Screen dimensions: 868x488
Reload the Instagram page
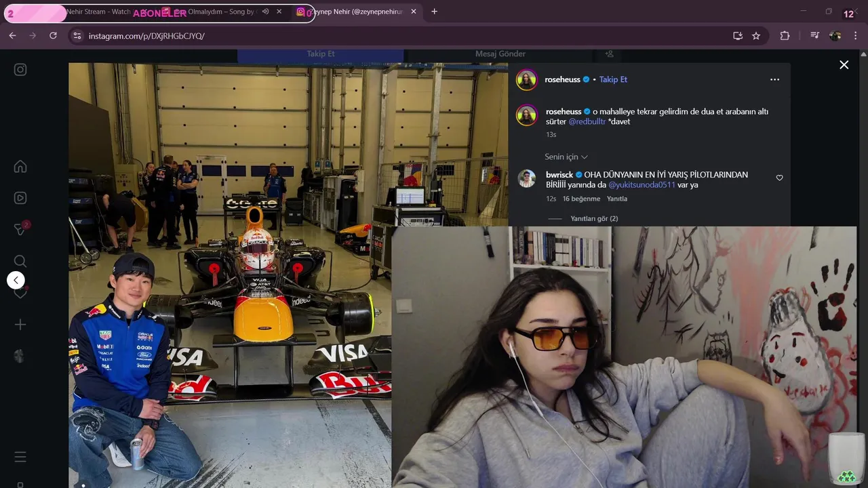click(x=53, y=36)
